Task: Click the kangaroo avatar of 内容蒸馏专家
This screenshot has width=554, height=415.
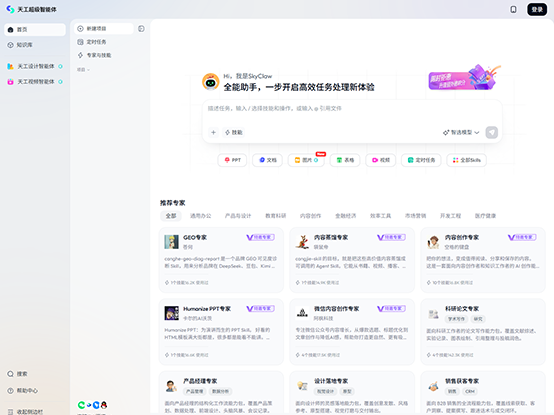Action: pos(302,242)
